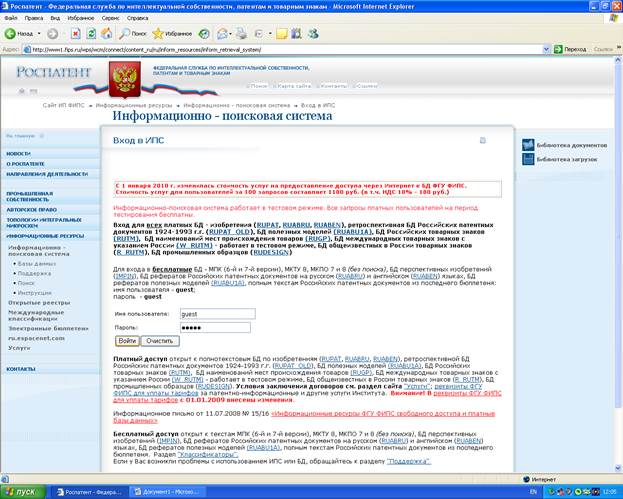This screenshot has width=623, height=499.
Task: Click the Очистить clear button
Action: pos(160,341)
